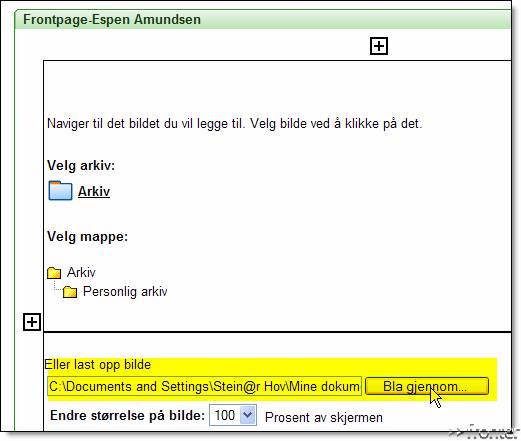521x441 pixels.
Task: Click the Prosent av skjermen label
Action: tap(324, 417)
